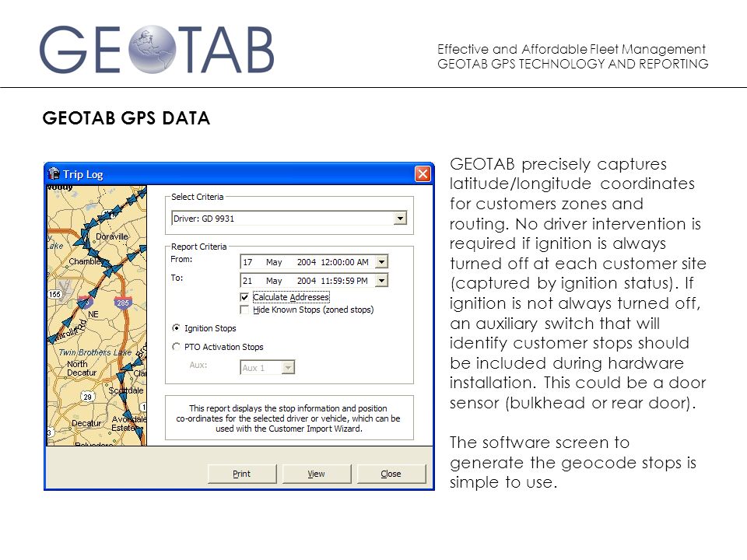Enable Hide Known Stops (zoned stops) checkbox
This screenshot has height=560, width=747.
[244, 310]
